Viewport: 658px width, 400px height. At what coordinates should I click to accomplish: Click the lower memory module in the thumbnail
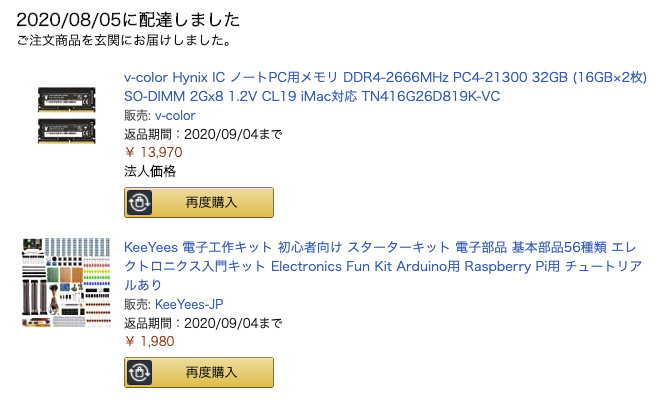click(x=66, y=127)
